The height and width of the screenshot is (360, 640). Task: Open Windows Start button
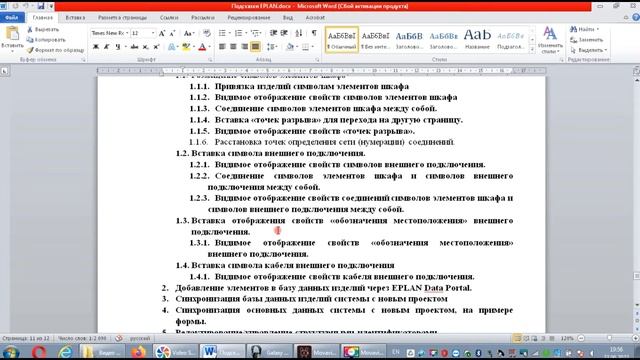click(x=11, y=352)
